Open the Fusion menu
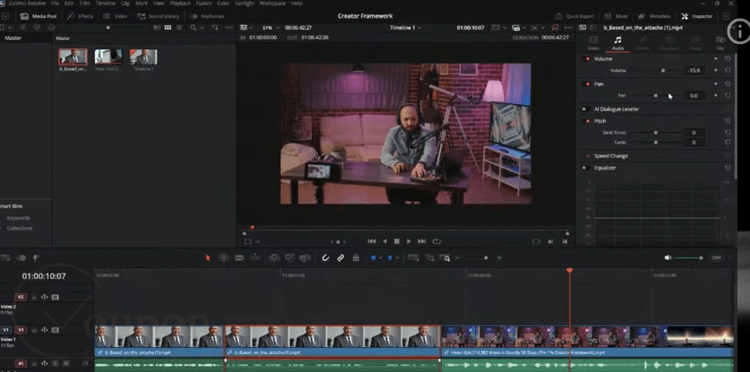 tap(204, 3)
